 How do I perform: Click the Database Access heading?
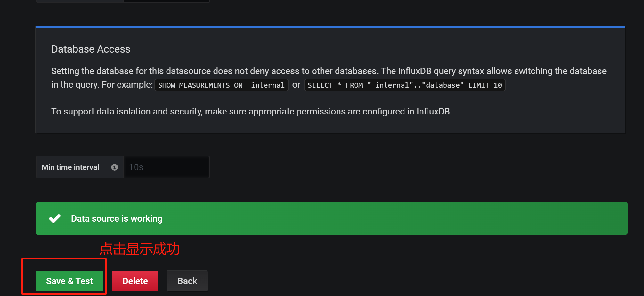click(91, 49)
